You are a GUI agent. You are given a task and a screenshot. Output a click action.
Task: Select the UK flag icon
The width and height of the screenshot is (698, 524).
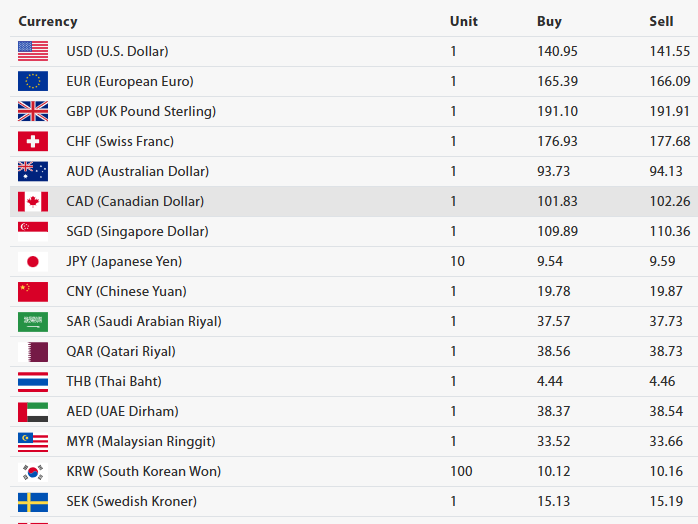click(x=32, y=111)
